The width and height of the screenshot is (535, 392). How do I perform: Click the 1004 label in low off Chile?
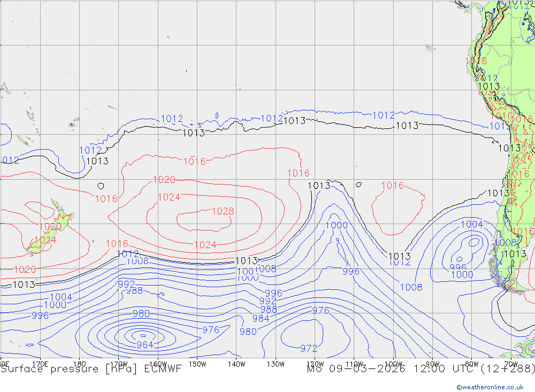[471, 224]
